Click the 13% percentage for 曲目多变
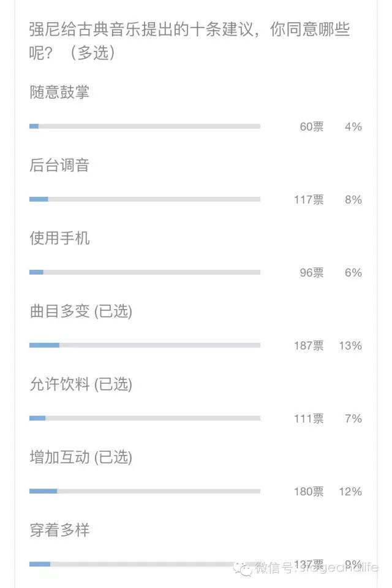The height and width of the screenshot is (588, 392). point(350,346)
